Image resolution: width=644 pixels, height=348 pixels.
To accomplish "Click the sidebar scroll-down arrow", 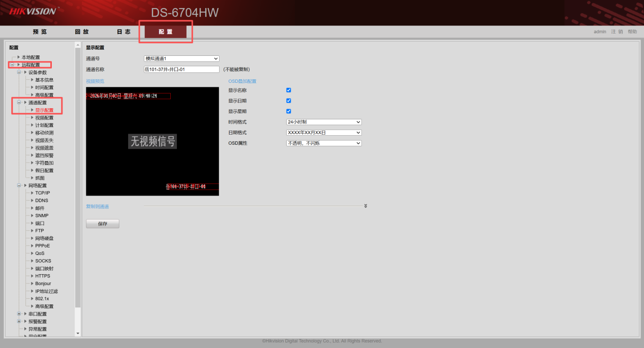I will click(x=78, y=333).
